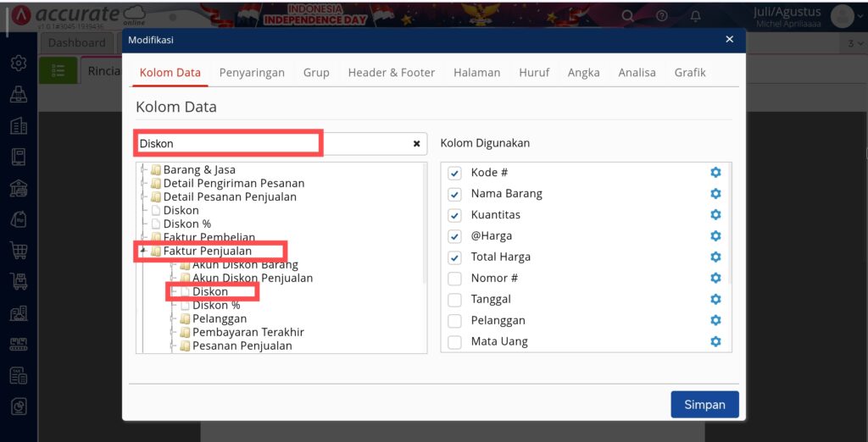Open the help question mark icon
868x442 pixels.
click(x=661, y=16)
